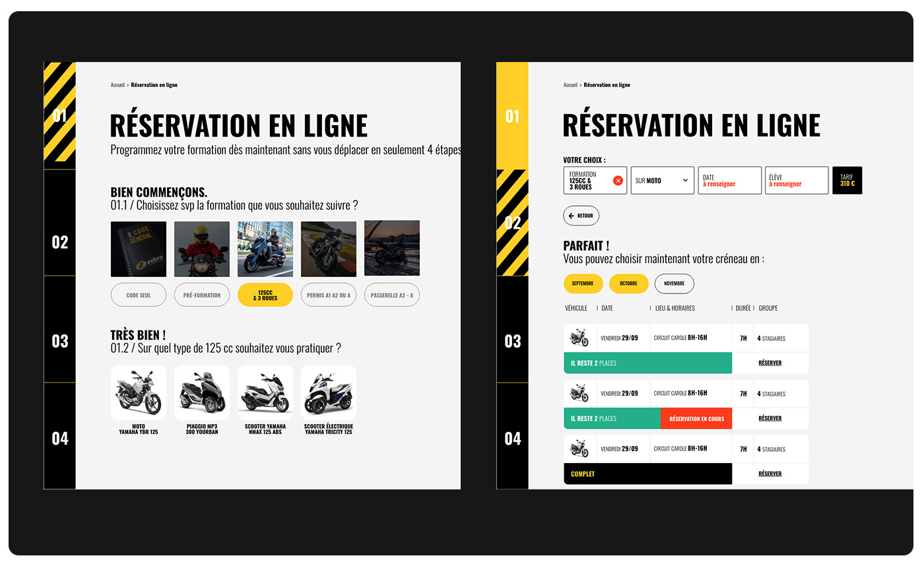Viewport: 924px width, 562px height.
Task: Choose the Passerelle A2 - A pill
Action: click(x=392, y=295)
